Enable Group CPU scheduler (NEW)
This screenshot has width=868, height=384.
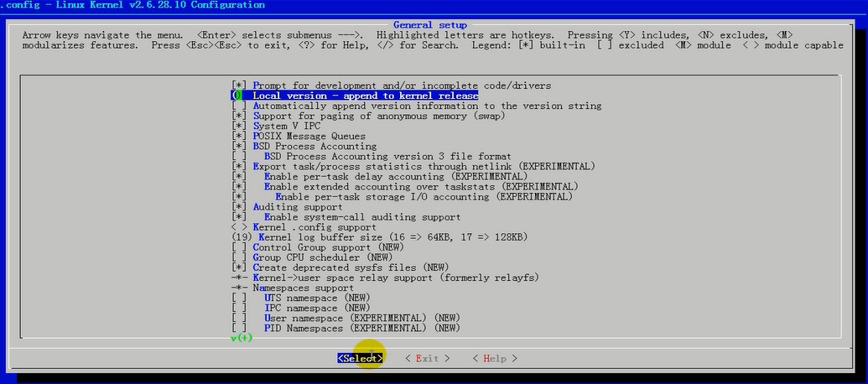(312, 257)
